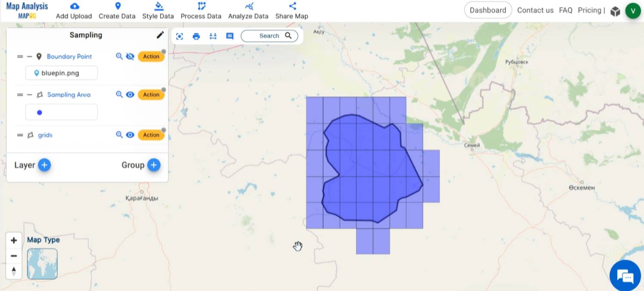Click the 3D cube icon in header
The height and width of the screenshot is (291, 644).
[615, 11]
